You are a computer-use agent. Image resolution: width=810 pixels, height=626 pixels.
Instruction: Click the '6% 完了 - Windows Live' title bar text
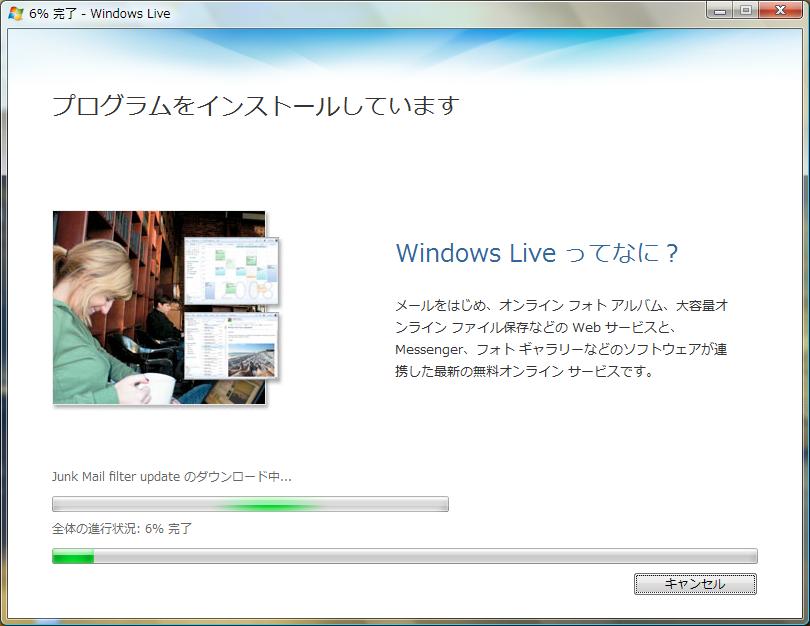click(100, 13)
